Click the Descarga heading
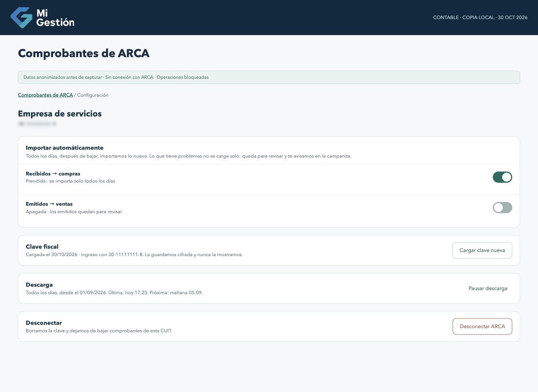The width and height of the screenshot is (538, 392). 39,284
